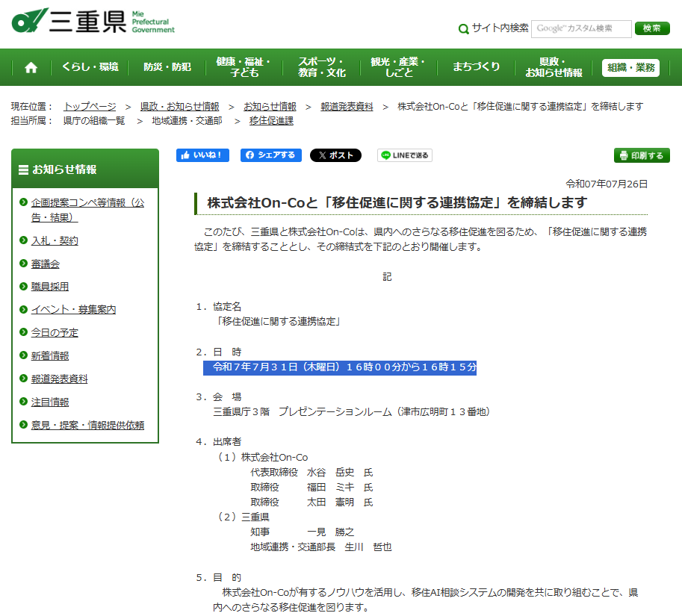Open お知らせ情報 breadcrumb link
The width and height of the screenshot is (682, 616).
270,107
